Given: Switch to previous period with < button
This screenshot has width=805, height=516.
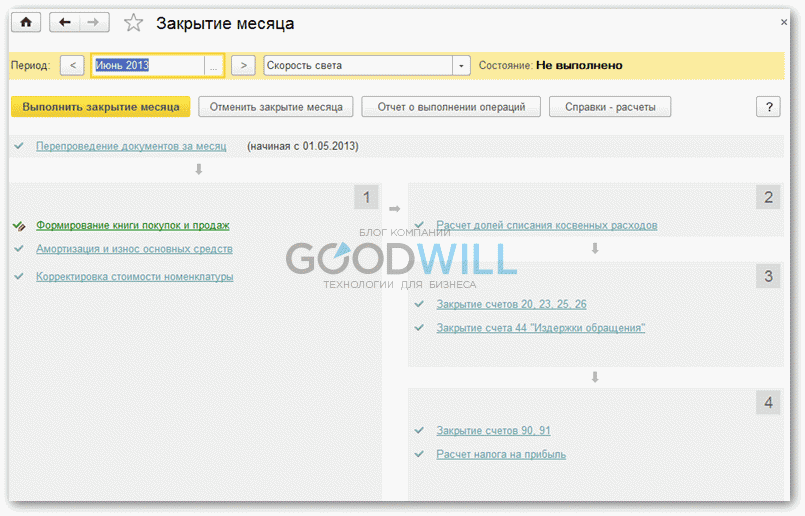Looking at the screenshot, I should [x=72, y=66].
